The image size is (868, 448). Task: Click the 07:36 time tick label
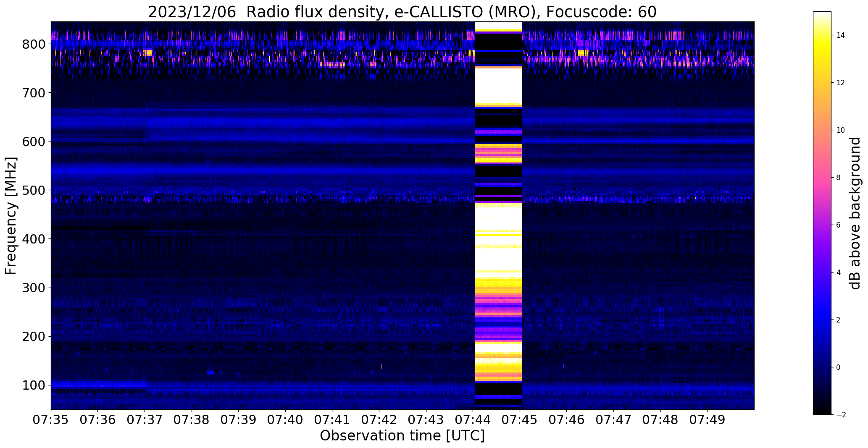98,420
